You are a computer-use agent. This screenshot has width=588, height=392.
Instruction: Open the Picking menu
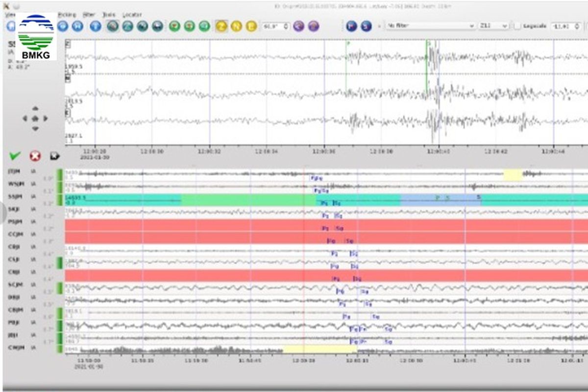click(x=67, y=15)
